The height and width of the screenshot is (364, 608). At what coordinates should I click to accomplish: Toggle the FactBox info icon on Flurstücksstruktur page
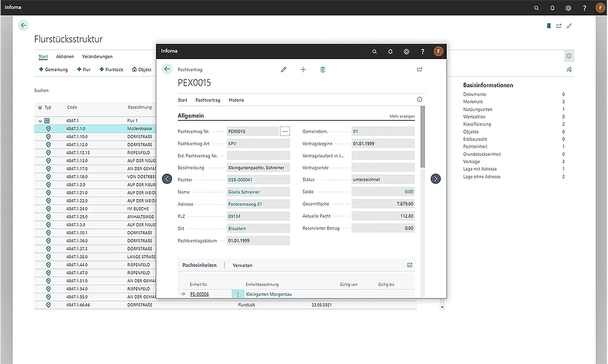pyautogui.click(x=569, y=56)
